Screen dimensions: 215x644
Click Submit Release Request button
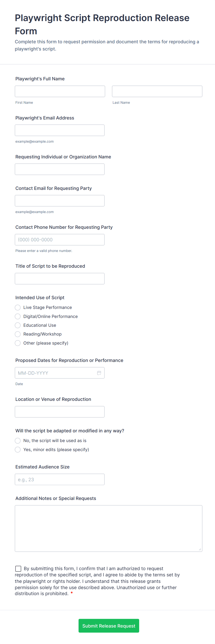click(109, 625)
